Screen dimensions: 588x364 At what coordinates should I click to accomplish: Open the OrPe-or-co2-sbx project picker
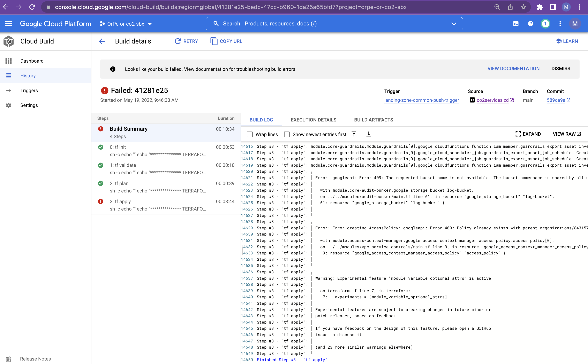point(126,24)
